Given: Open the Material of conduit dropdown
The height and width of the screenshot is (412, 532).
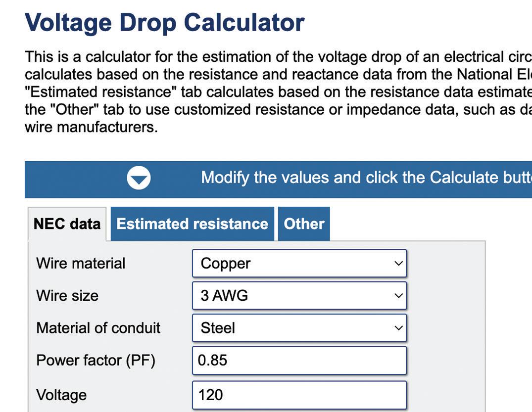Looking at the screenshot, I should pos(298,328).
